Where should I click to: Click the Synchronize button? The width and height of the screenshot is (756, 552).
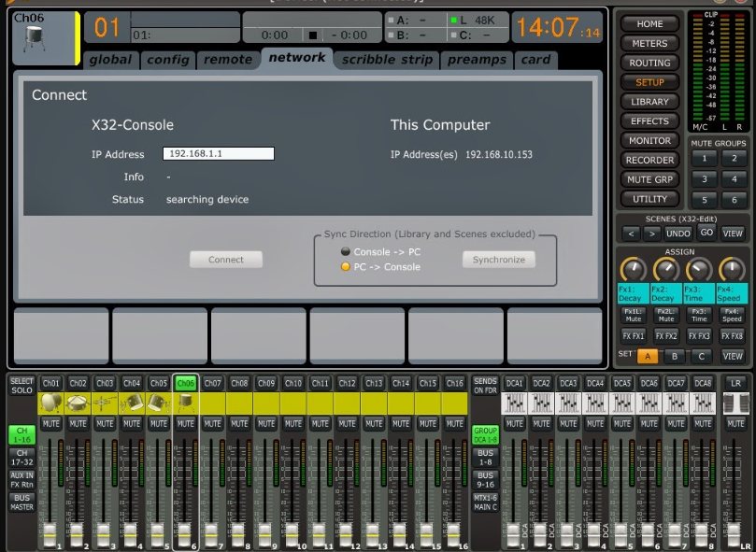tap(498, 260)
